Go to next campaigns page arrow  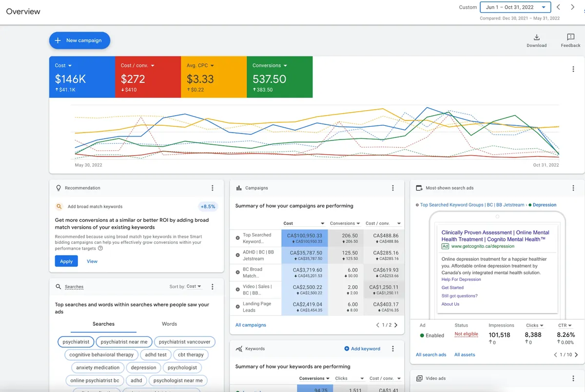(x=396, y=325)
